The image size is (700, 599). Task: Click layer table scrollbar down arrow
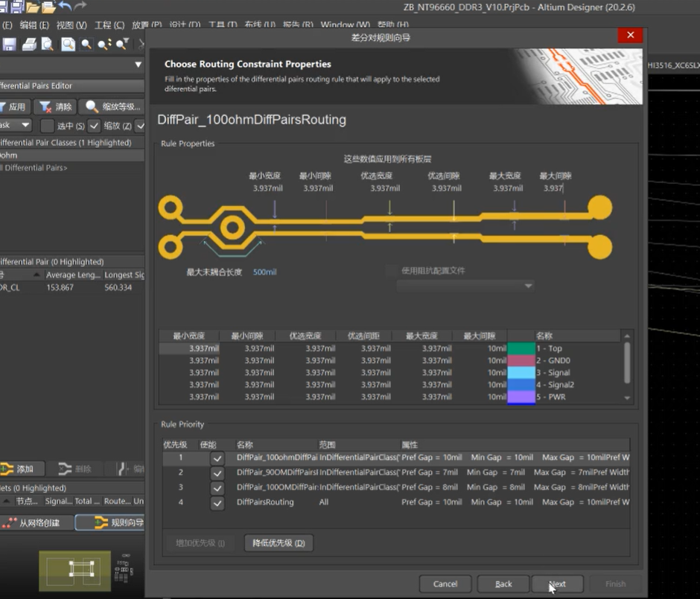point(627,398)
